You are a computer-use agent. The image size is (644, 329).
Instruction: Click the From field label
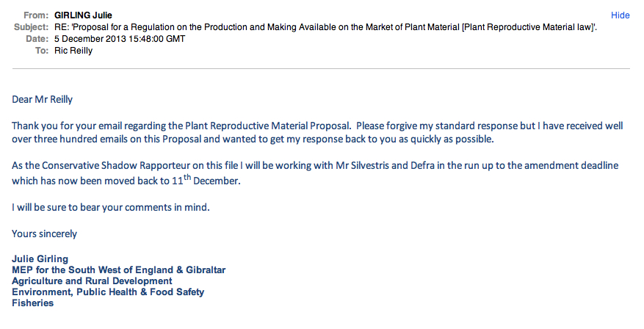tap(36, 15)
